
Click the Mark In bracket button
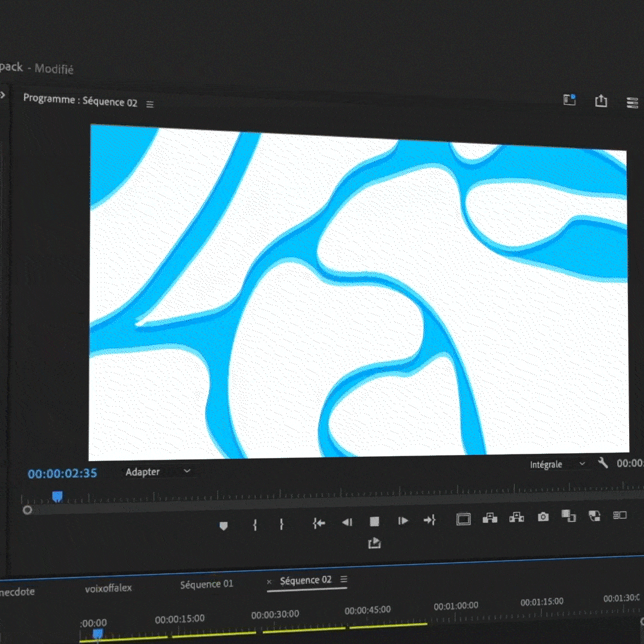click(255, 525)
